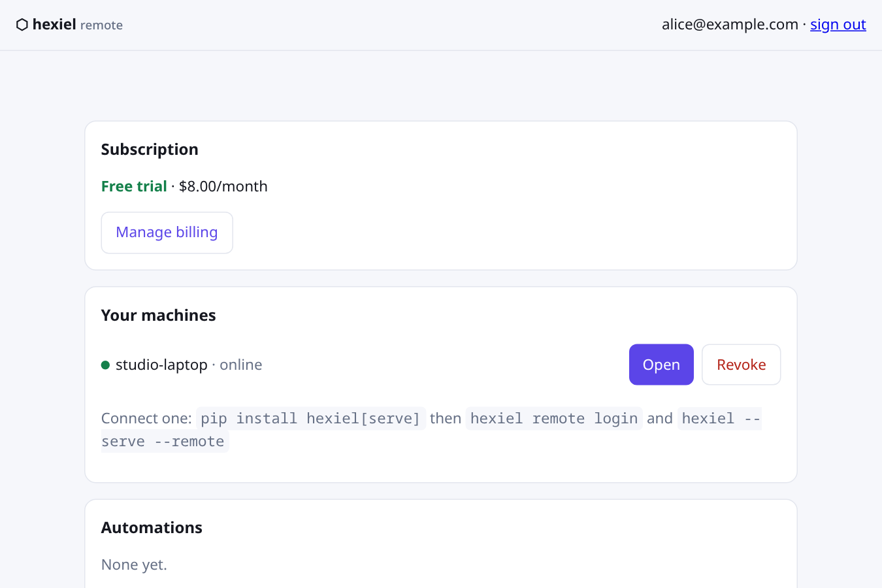Select the hexiel remote login code snippet
The image size is (882, 588).
click(554, 419)
